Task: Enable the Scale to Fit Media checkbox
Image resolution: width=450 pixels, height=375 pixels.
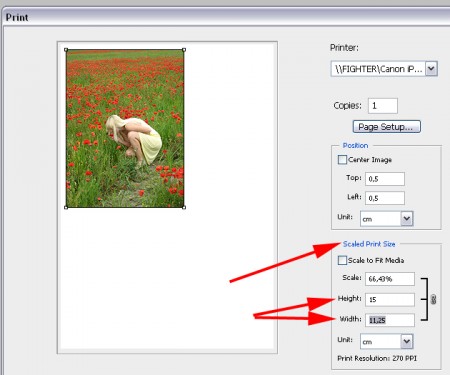Action: 342,260
